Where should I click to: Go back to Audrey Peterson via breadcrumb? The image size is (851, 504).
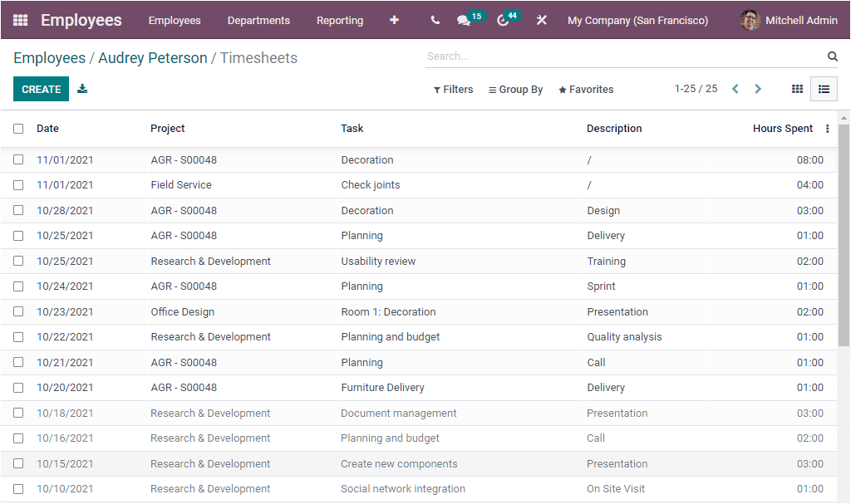[152, 57]
